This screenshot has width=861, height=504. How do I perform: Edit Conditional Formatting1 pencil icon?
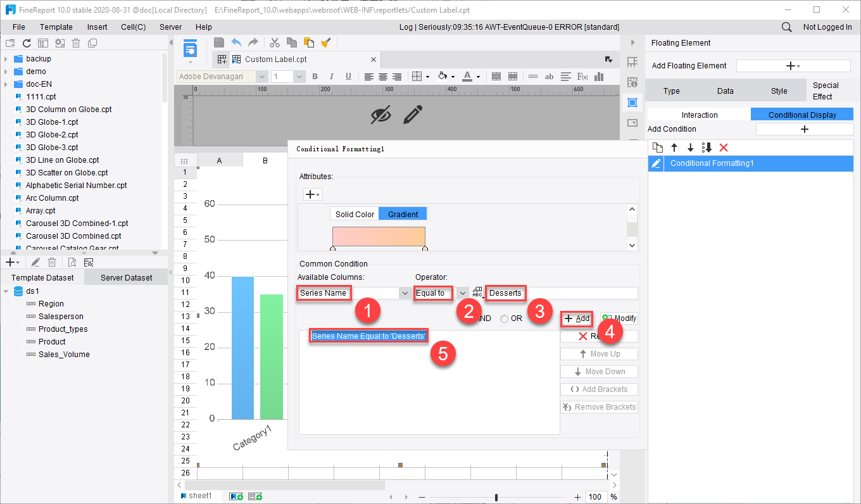[x=657, y=163]
